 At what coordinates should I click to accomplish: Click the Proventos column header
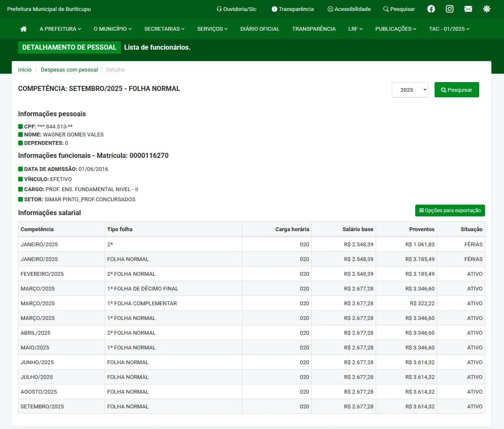[x=422, y=229]
